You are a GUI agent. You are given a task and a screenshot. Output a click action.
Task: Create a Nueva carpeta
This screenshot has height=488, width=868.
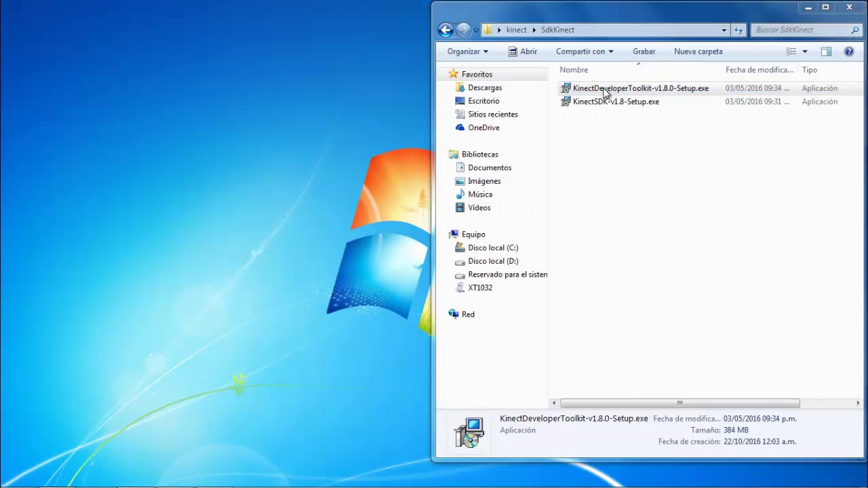[x=698, y=52]
